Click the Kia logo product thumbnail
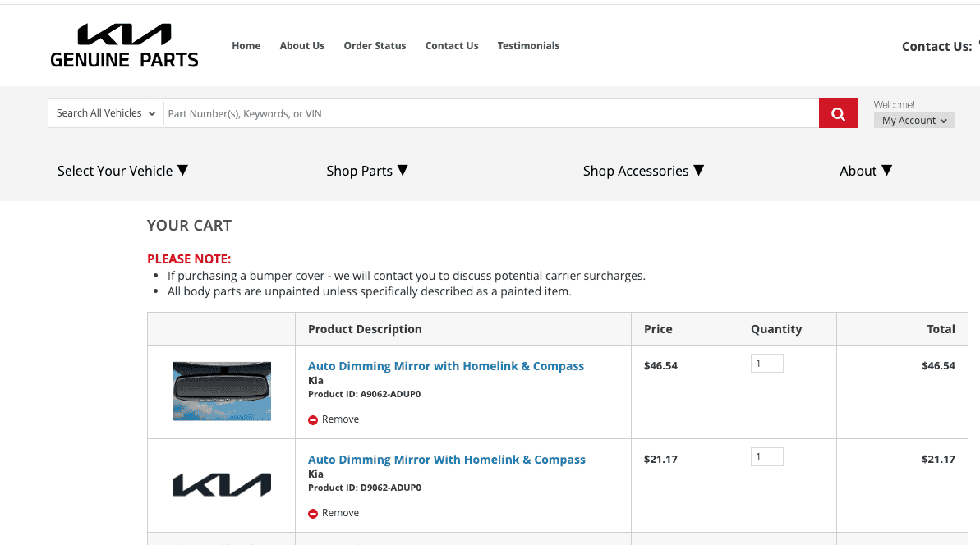The width and height of the screenshot is (980, 545). coord(222,485)
